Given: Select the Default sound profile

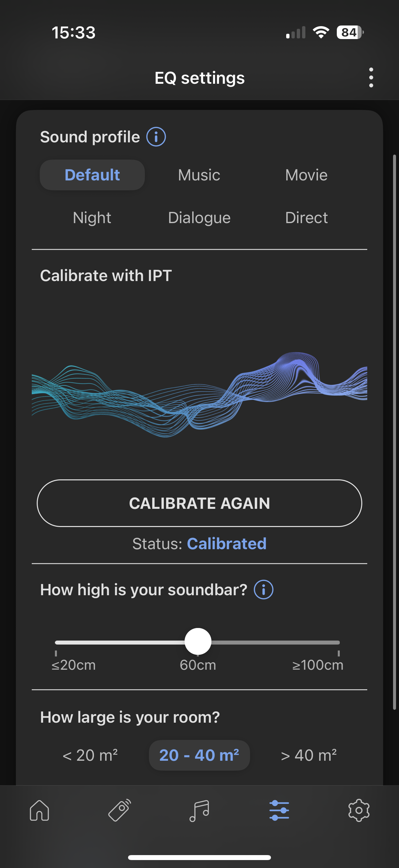Looking at the screenshot, I should pos(92,175).
